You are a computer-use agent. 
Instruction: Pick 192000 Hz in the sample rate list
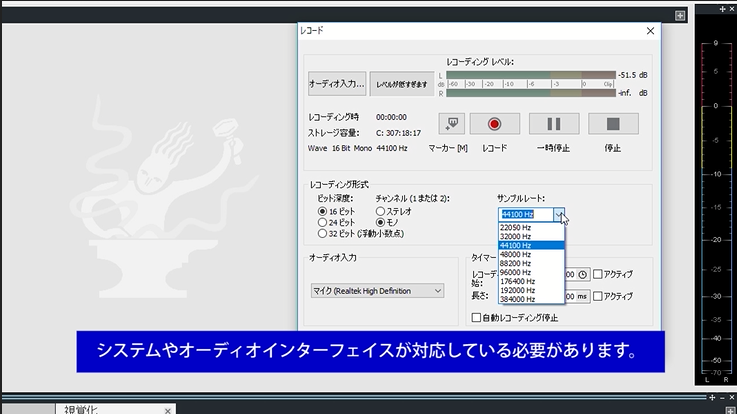(x=519, y=290)
